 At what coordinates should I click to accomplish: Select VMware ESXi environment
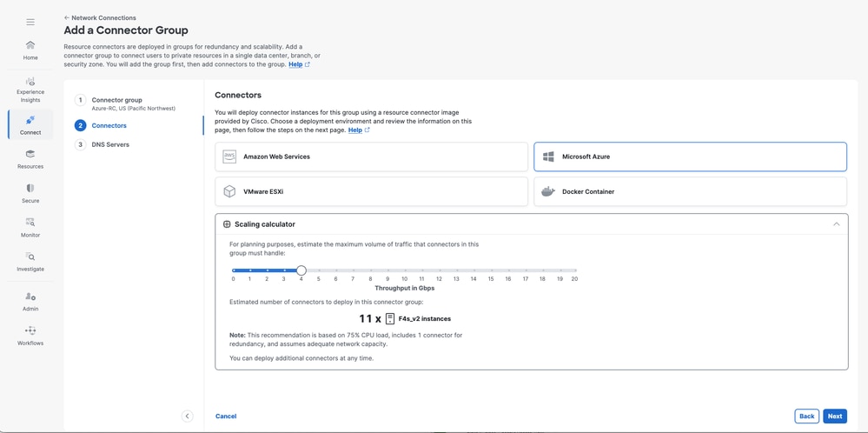(371, 191)
